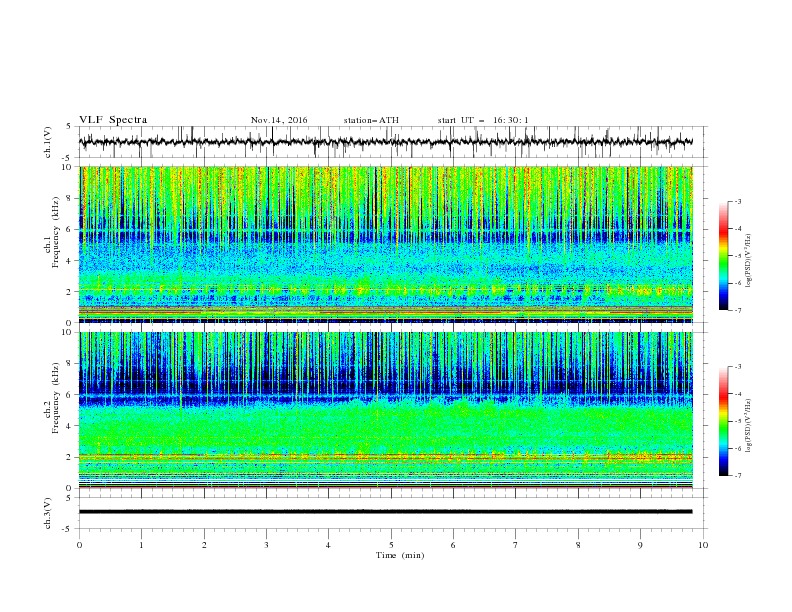
Task: Click the ch.1 spectrogram panel
Action: [386, 244]
